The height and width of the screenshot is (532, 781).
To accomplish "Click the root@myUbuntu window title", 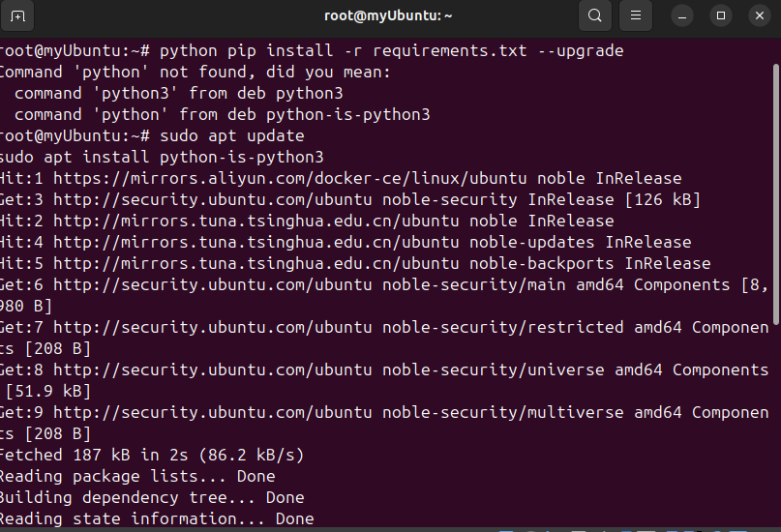I will [388, 15].
